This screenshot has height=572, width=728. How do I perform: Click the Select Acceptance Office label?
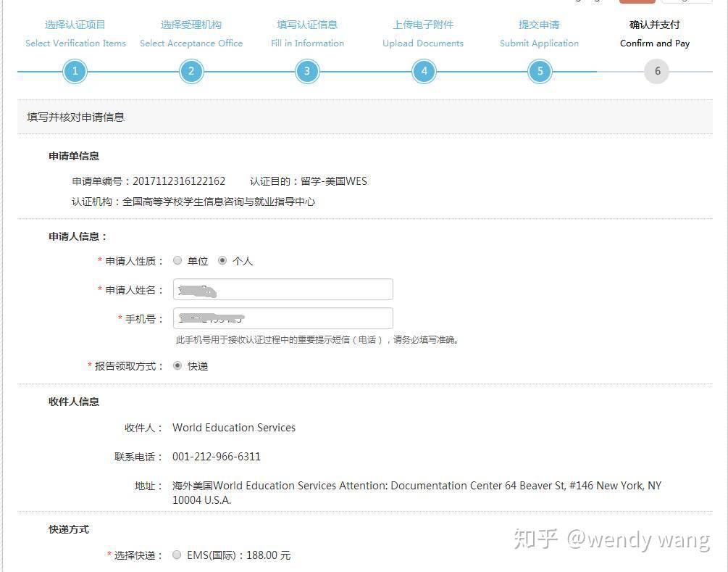click(191, 43)
